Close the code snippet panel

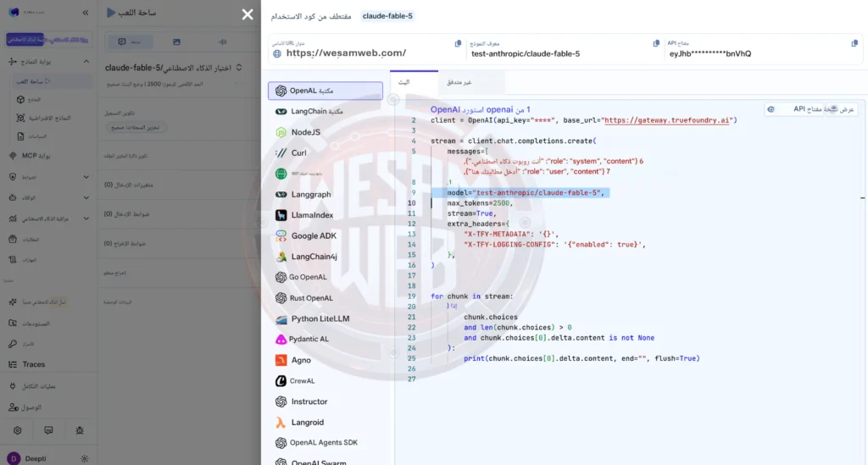[x=248, y=14]
